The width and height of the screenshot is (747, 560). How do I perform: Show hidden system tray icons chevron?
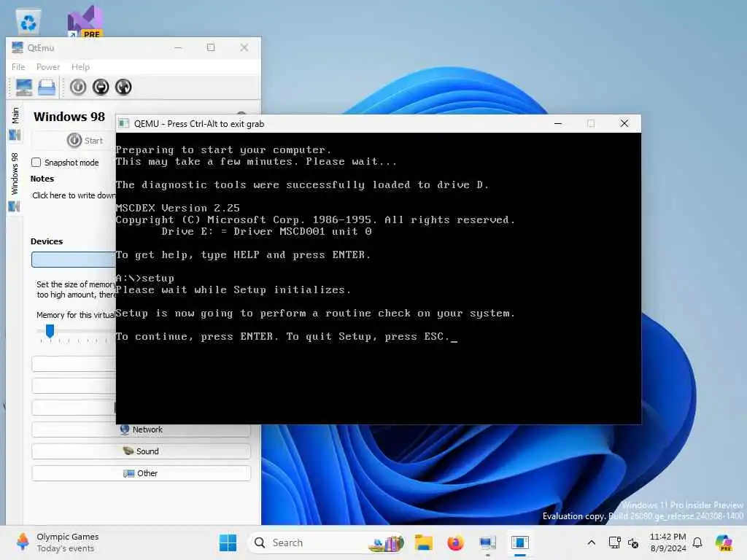pyautogui.click(x=591, y=542)
